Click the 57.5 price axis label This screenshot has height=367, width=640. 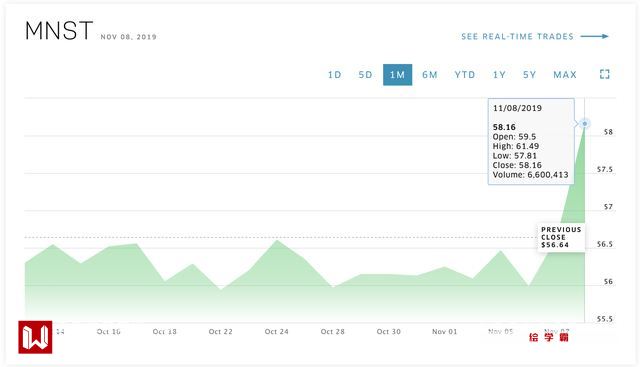pyautogui.click(x=604, y=169)
